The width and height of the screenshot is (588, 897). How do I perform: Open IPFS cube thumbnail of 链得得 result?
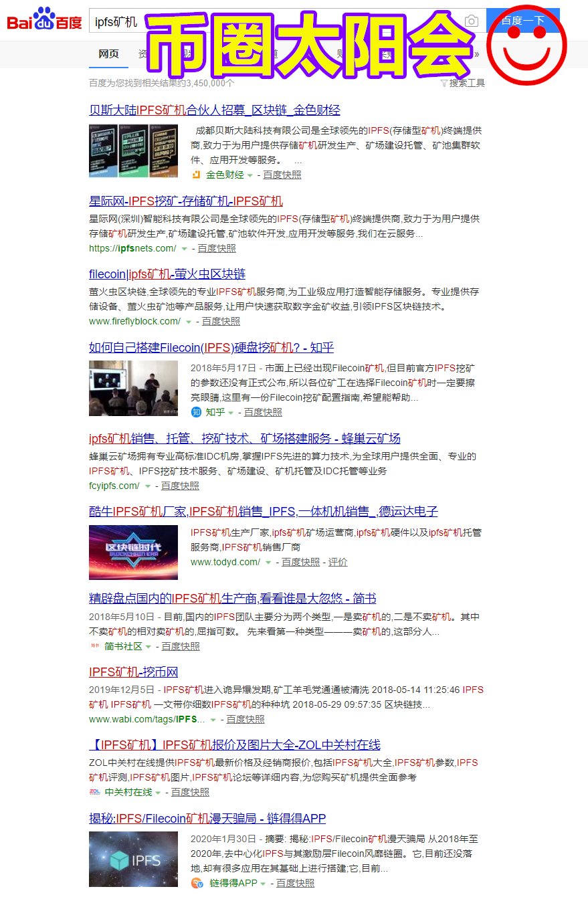(x=133, y=860)
